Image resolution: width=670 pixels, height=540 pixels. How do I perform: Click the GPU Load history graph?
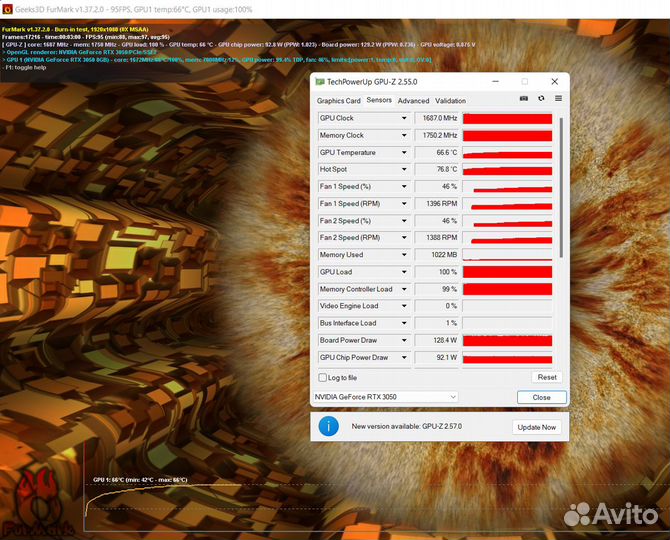[507, 272]
